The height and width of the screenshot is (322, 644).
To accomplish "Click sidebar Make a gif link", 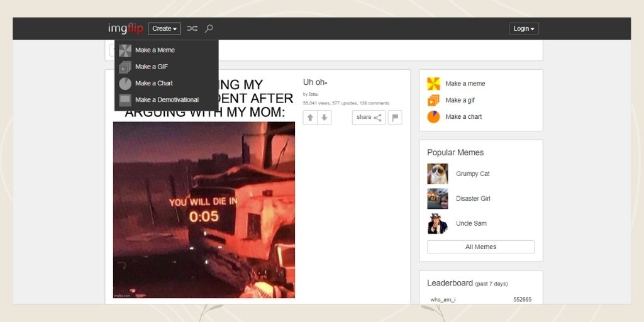I will tap(460, 100).
